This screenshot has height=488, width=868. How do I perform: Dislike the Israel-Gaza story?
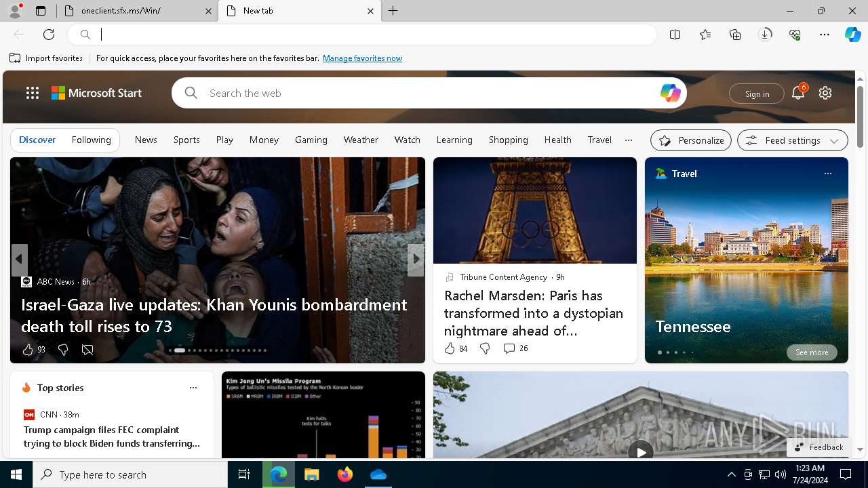tap(63, 350)
